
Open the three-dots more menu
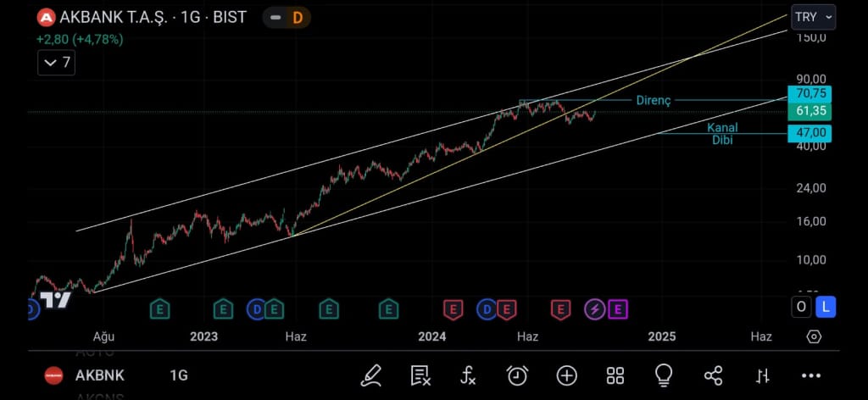point(811,375)
